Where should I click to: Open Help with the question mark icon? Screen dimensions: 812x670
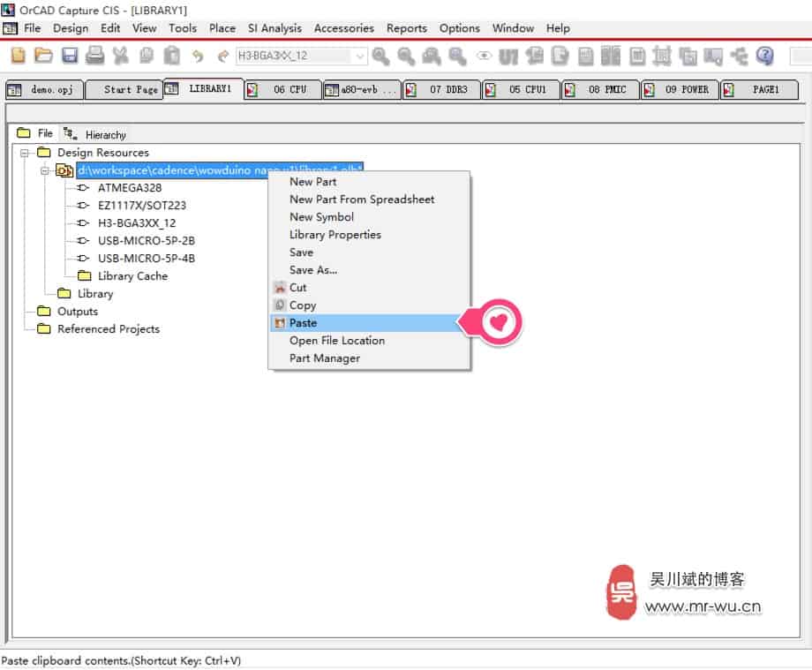[765, 56]
